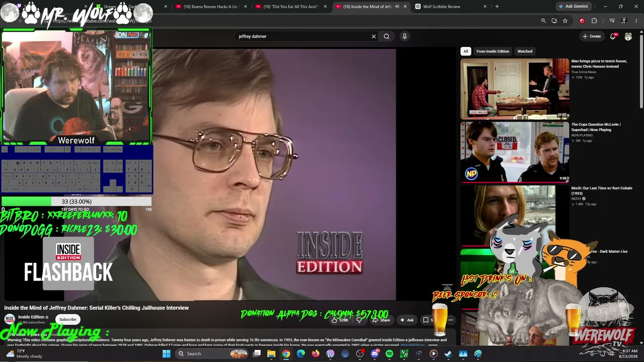
Task: Open a new Chrome tab
Action: pos(497,7)
